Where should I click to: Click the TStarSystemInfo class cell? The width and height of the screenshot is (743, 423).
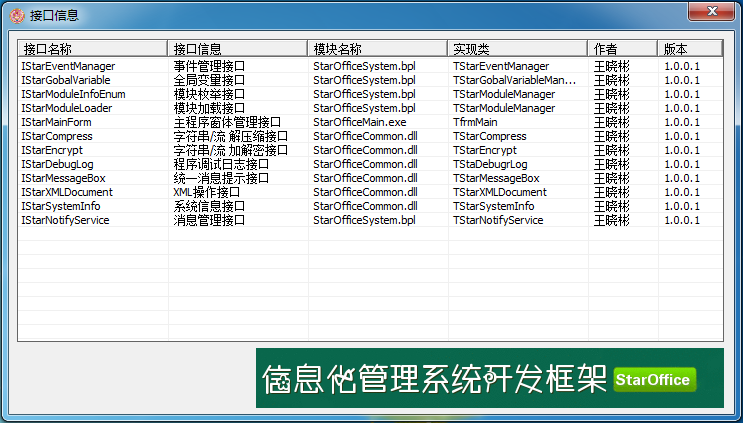point(494,206)
